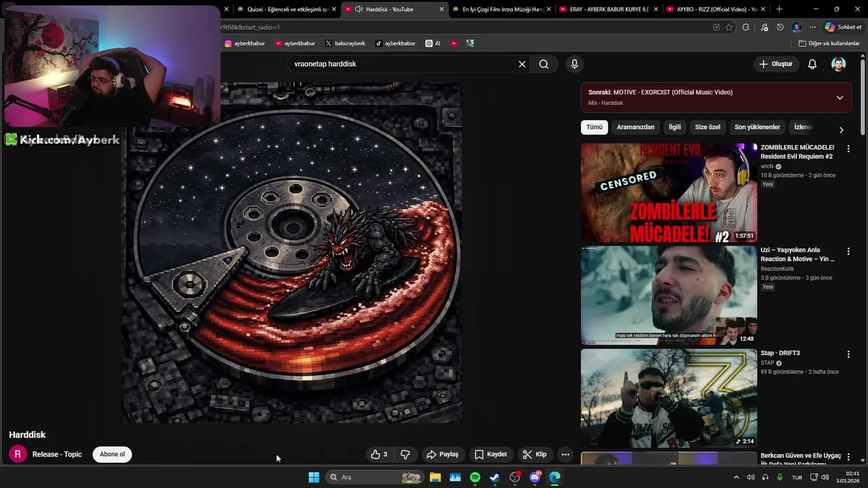Click the Paylaş share button

click(x=442, y=454)
